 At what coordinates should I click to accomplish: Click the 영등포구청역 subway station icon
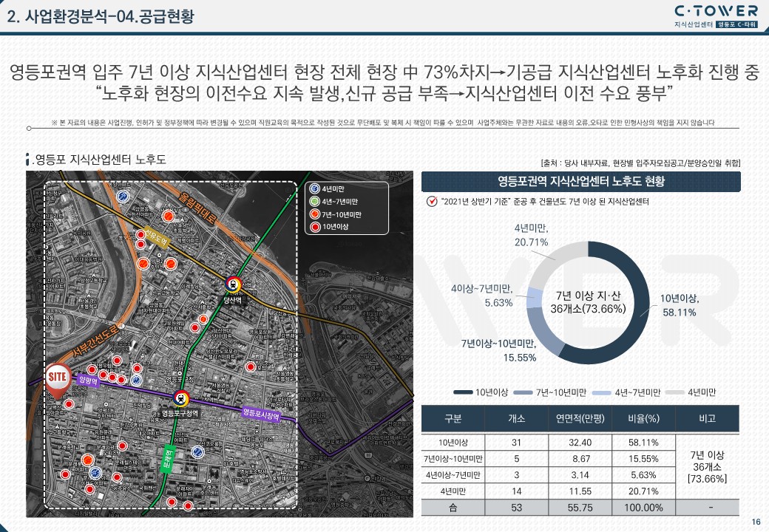181,398
